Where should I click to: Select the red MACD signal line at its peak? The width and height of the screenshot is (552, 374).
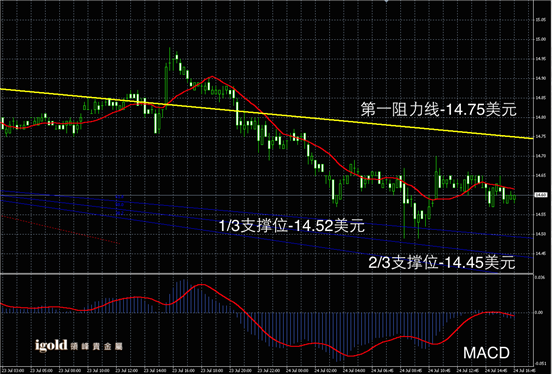point(202,284)
